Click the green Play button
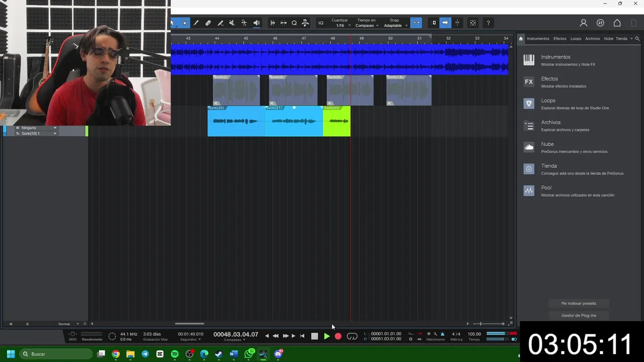The width and height of the screenshot is (644, 362). point(327,336)
